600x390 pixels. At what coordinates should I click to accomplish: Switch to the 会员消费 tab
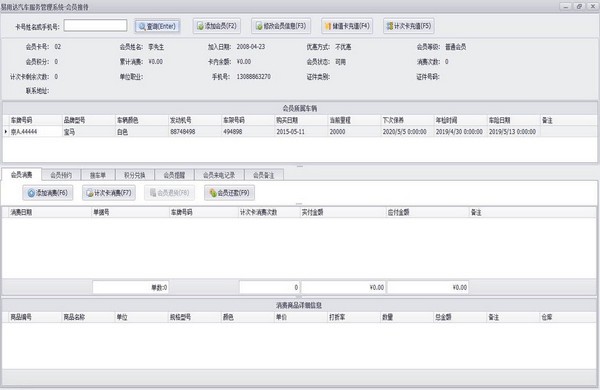click(21, 175)
